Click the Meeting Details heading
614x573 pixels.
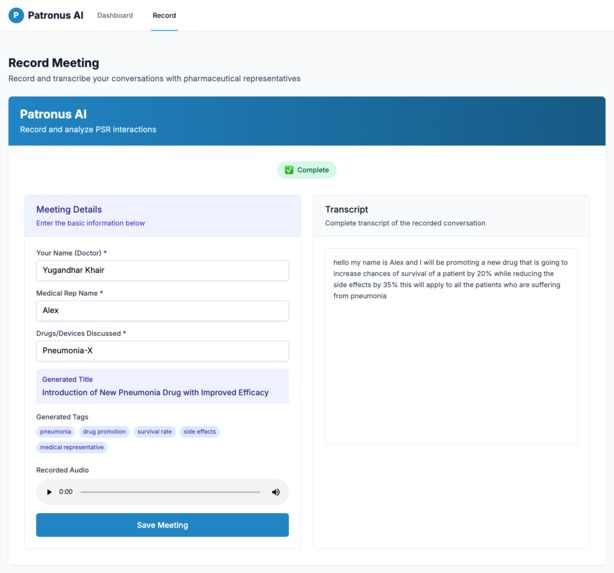[69, 210]
